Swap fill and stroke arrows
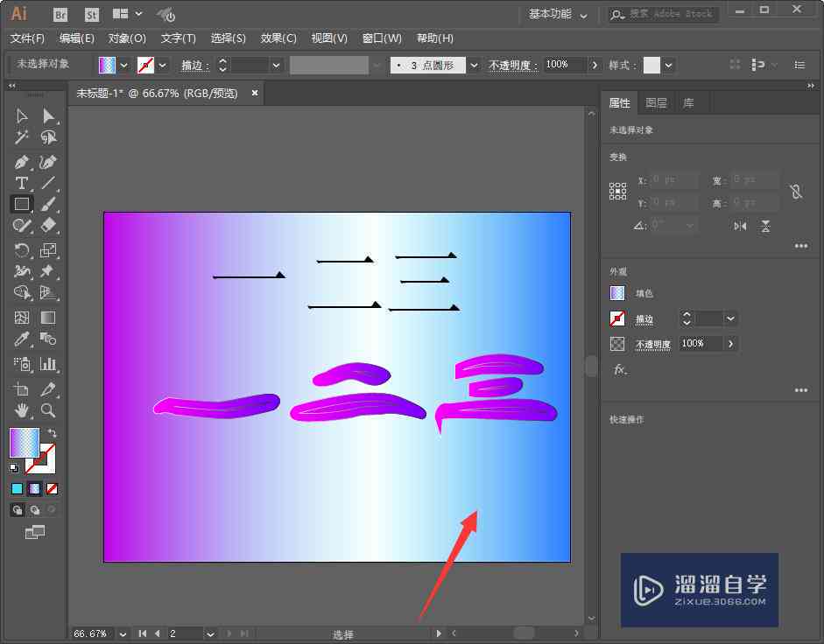 (52, 433)
